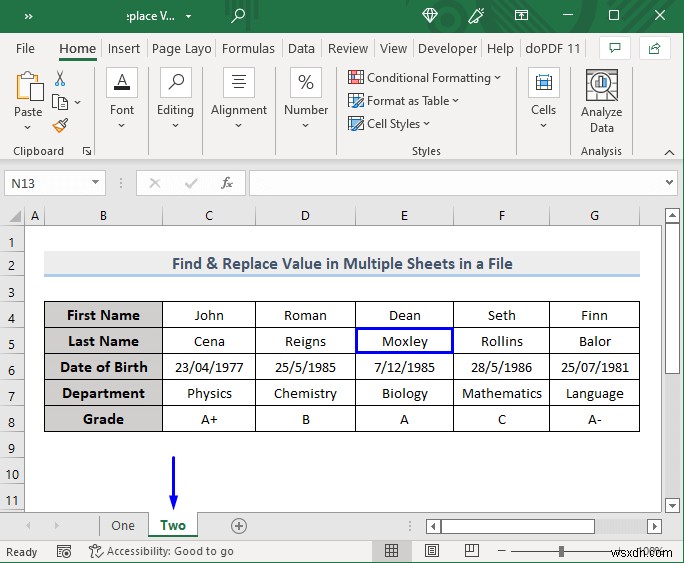The image size is (684, 563).
Task: Add a new sheet with plus icon
Action: pyautogui.click(x=239, y=525)
